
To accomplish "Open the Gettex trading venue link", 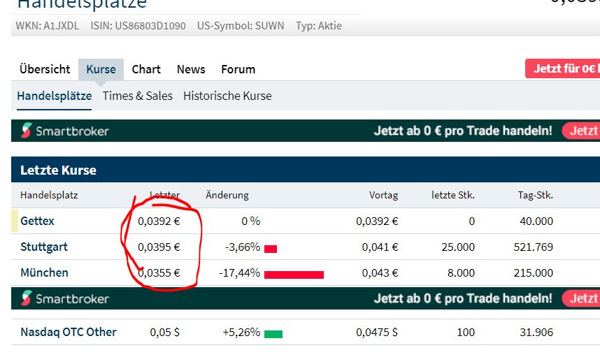I will 37,221.
